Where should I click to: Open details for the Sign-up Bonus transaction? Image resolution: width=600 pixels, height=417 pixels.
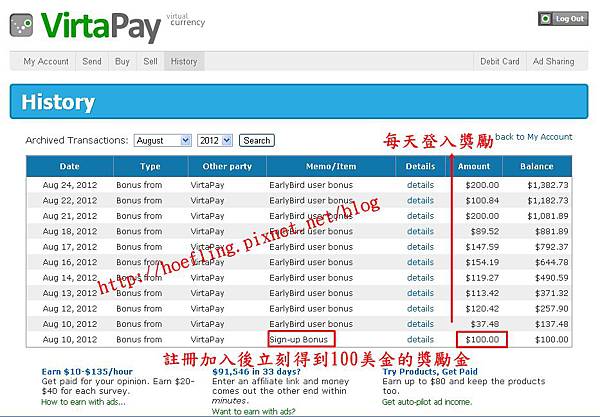pos(420,339)
